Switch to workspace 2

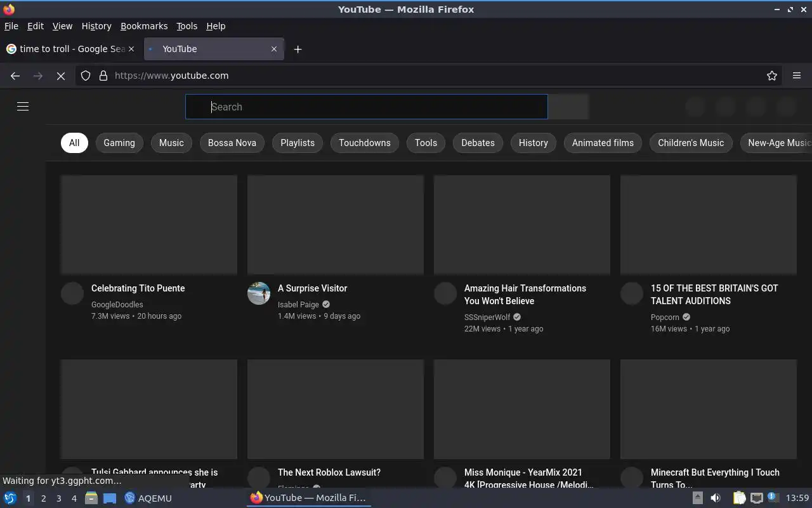coord(43,498)
